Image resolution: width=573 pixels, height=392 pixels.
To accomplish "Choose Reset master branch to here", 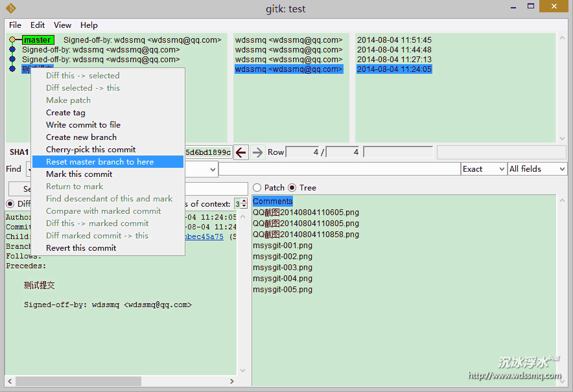I will point(100,162).
